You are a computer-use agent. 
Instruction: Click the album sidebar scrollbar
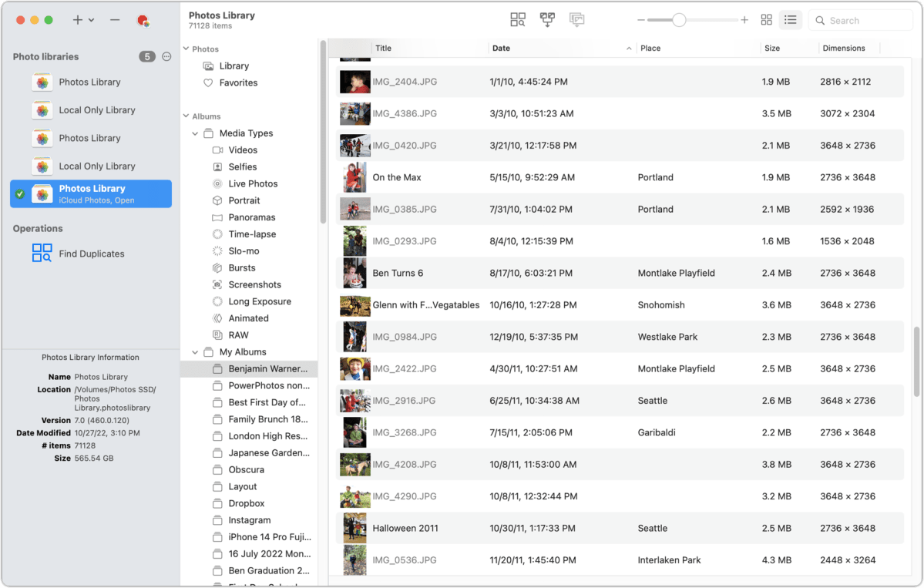[x=323, y=133]
